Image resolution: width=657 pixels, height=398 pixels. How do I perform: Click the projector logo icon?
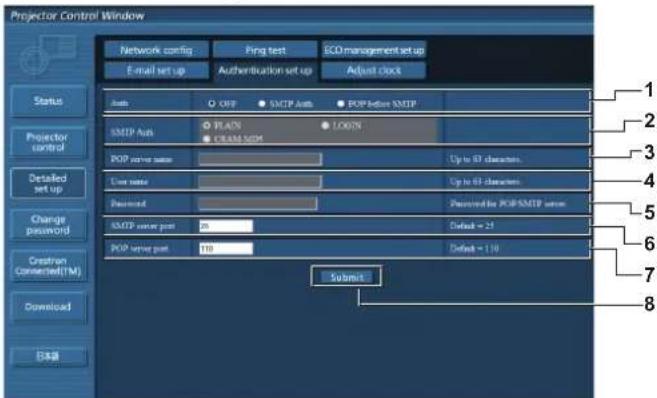point(49,56)
